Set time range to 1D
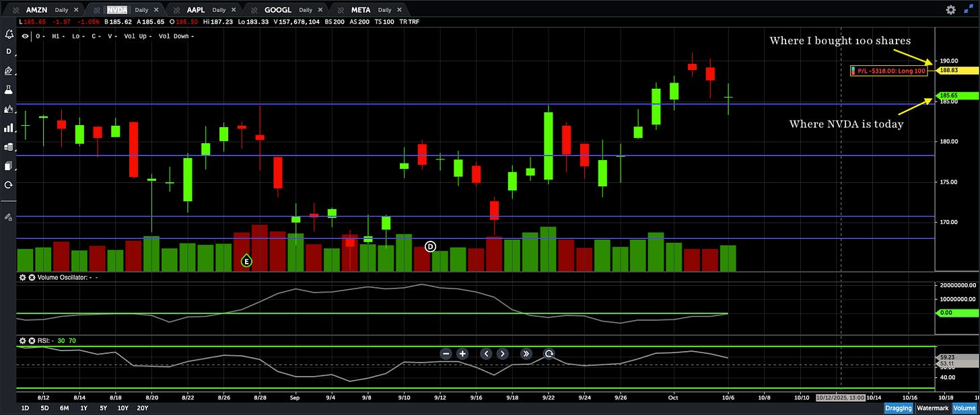This screenshot has height=415, width=980. coord(26,408)
